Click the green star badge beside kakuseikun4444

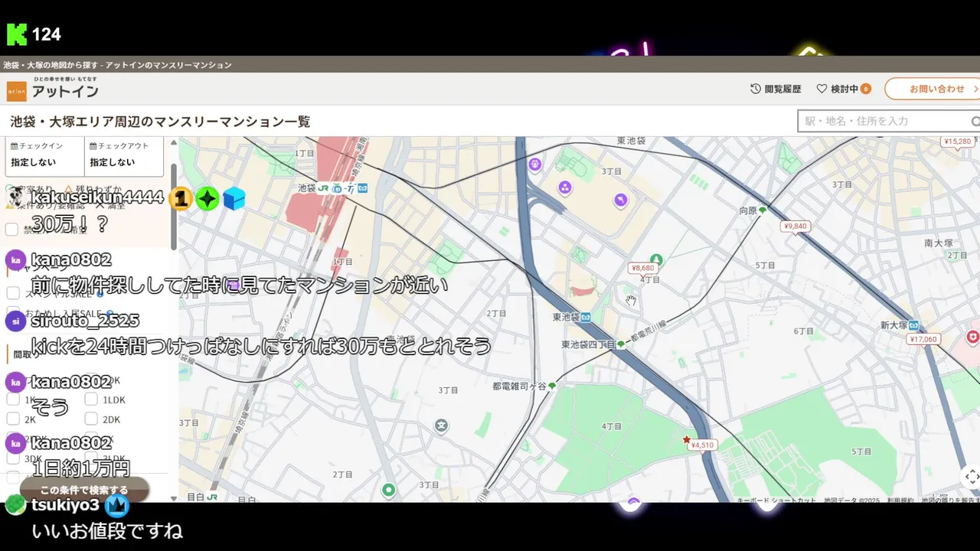coord(207,199)
